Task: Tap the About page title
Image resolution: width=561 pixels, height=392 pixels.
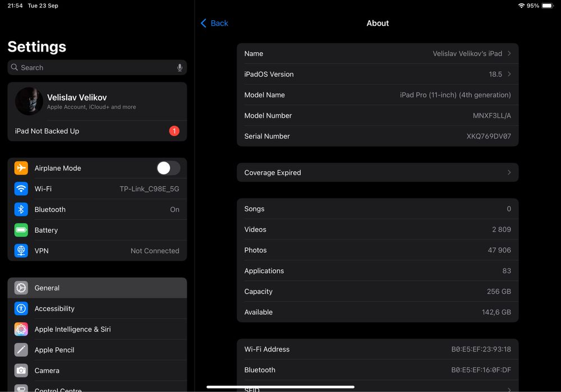Action: [378, 23]
